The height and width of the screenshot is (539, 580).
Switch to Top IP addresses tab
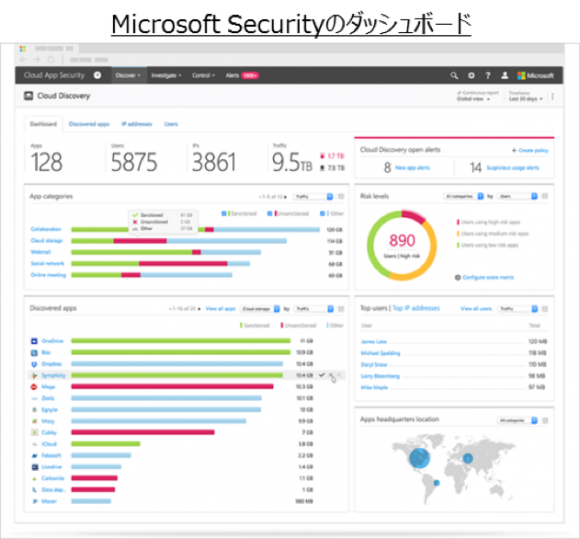[416, 308]
